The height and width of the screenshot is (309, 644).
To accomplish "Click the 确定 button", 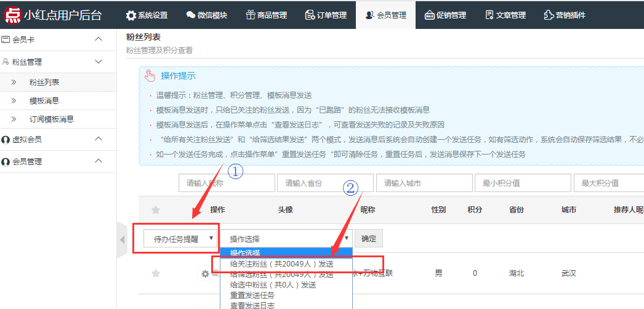I will pos(369,238).
